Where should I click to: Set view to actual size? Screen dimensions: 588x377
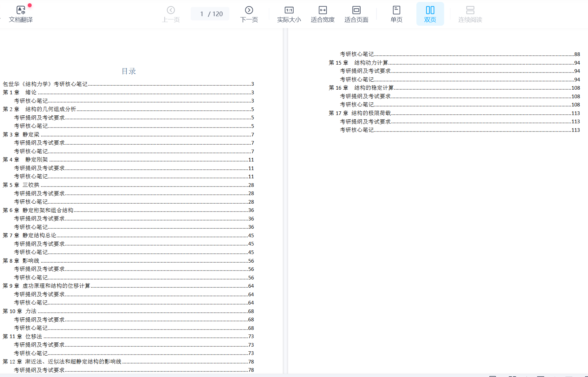289,14
